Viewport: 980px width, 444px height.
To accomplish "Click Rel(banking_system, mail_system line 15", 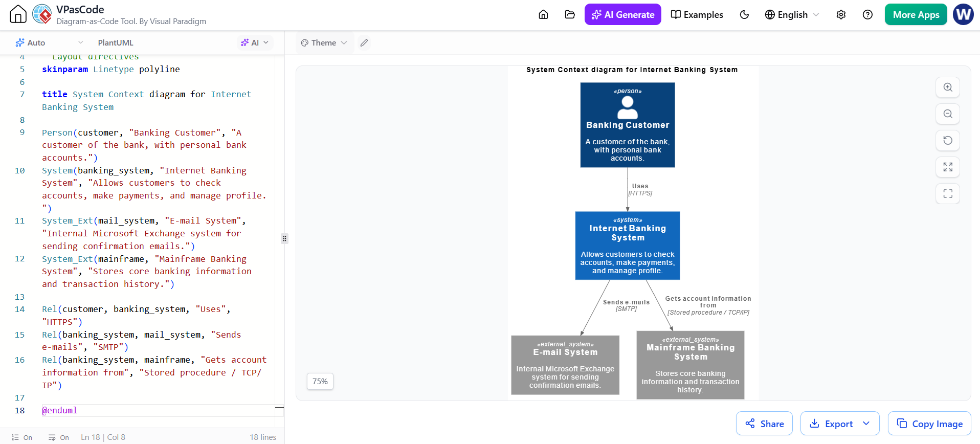I will click(x=142, y=341).
